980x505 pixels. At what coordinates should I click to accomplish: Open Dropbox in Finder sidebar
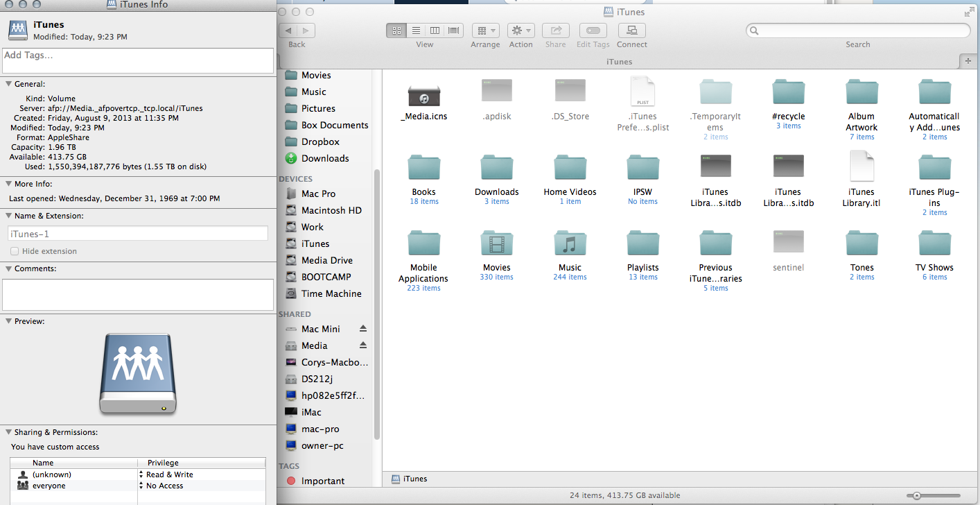pyautogui.click(x=320, y=142)
